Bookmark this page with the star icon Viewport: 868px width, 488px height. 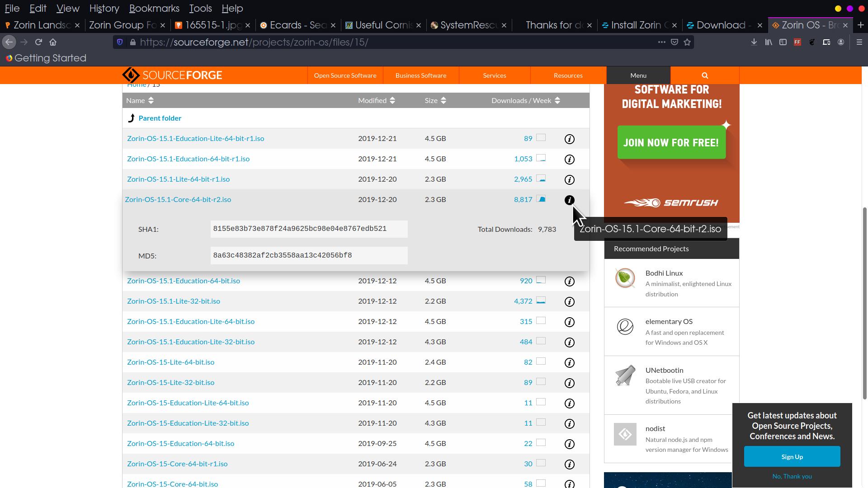pos(687,42)
